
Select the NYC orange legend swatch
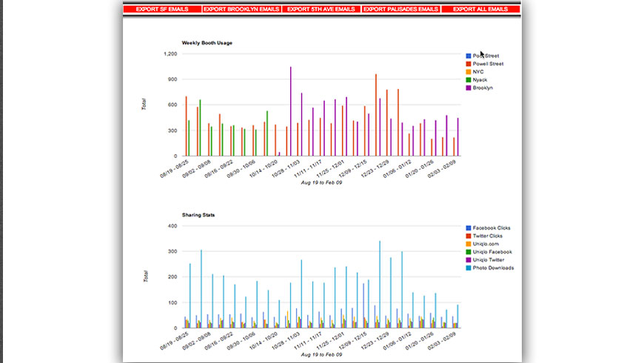click(469, 72)
